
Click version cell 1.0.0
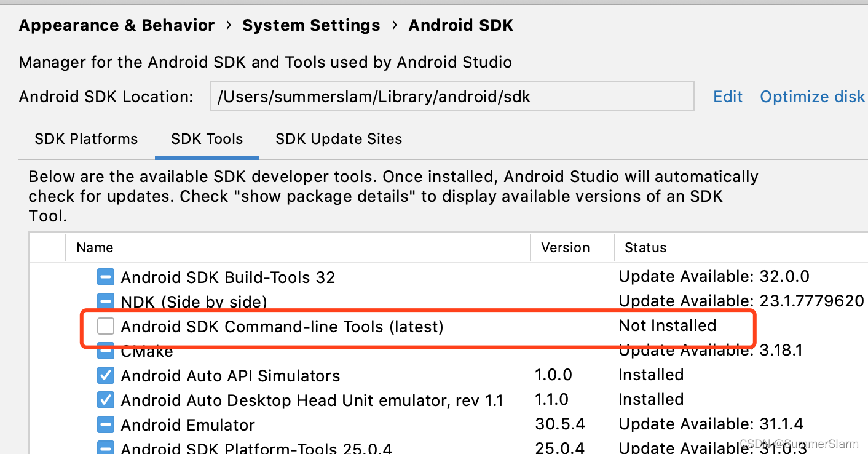coord(553,375)
